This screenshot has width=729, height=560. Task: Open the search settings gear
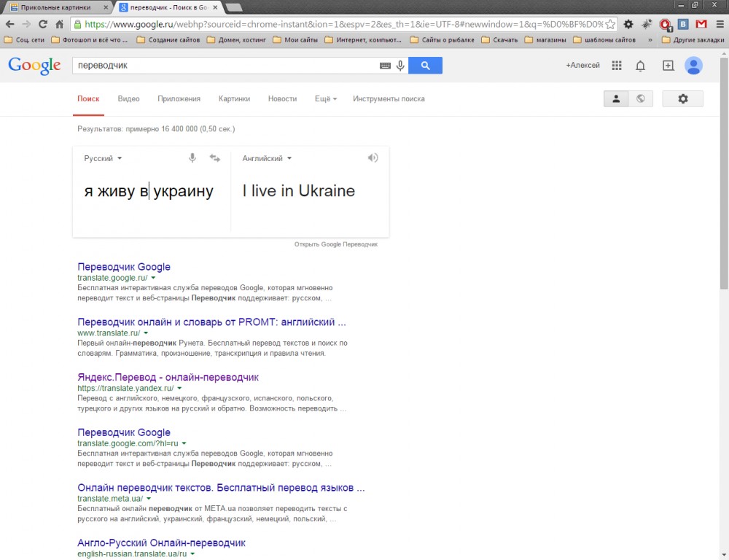[x=682, y=99]
